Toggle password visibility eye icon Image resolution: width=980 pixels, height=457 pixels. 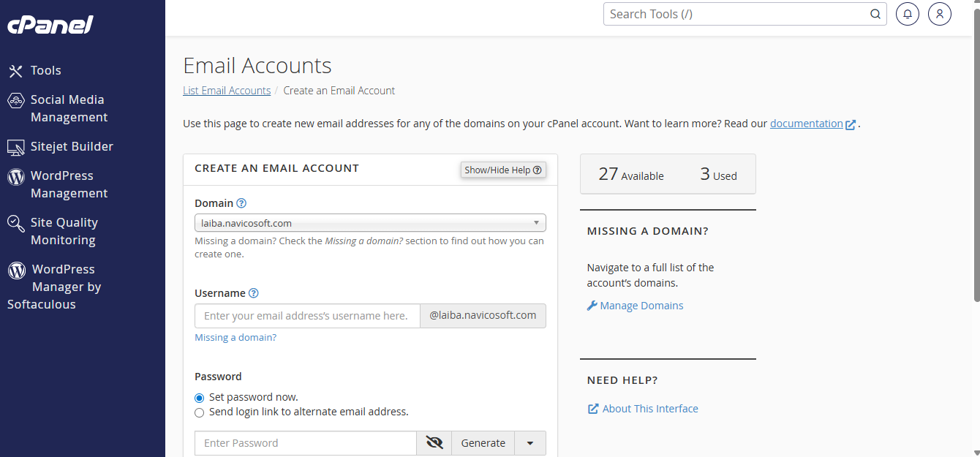[434, 443]
